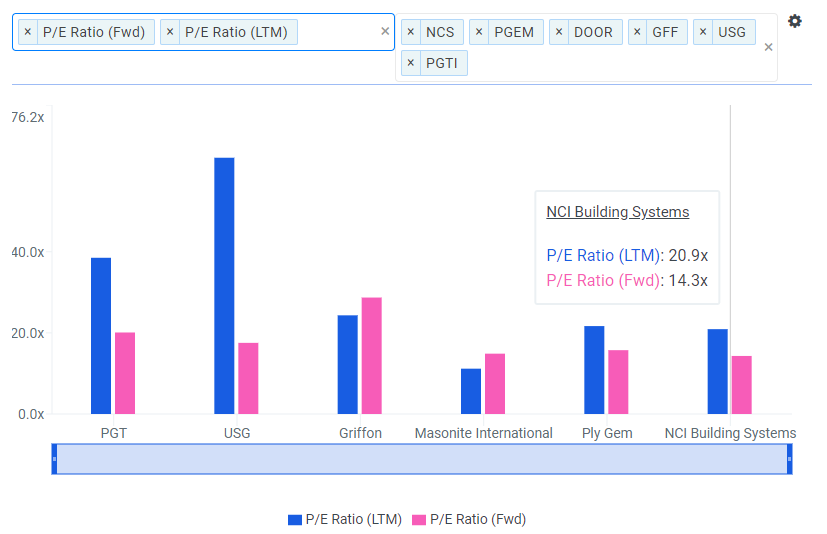
Task: Remove the USG ticker tag
Action: tap(703, 32)
